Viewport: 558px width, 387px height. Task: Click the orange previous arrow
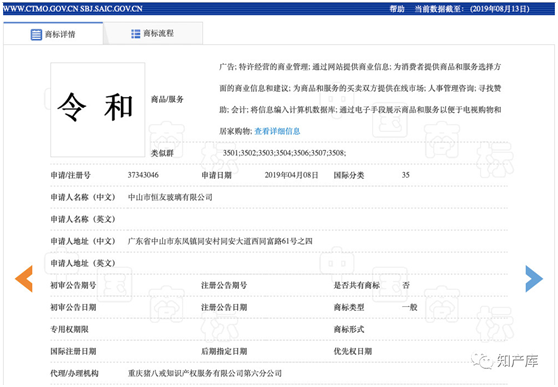point(24,279)
